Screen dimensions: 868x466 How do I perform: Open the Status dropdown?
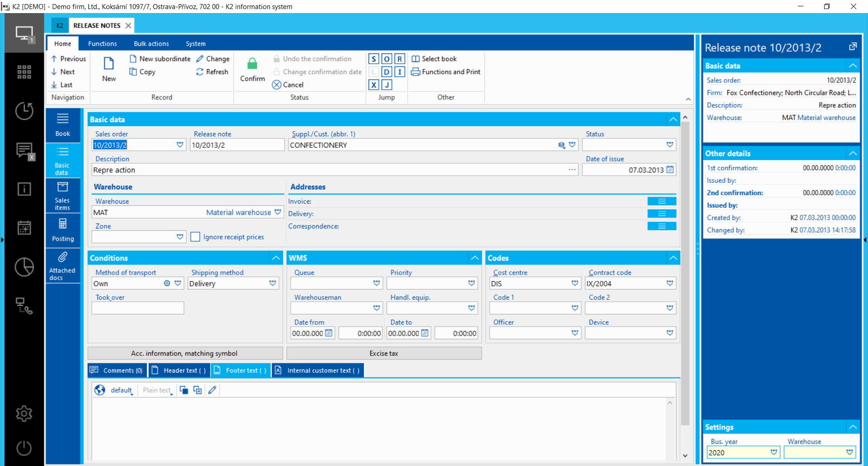pyautogui.click(x=670, y=145)
